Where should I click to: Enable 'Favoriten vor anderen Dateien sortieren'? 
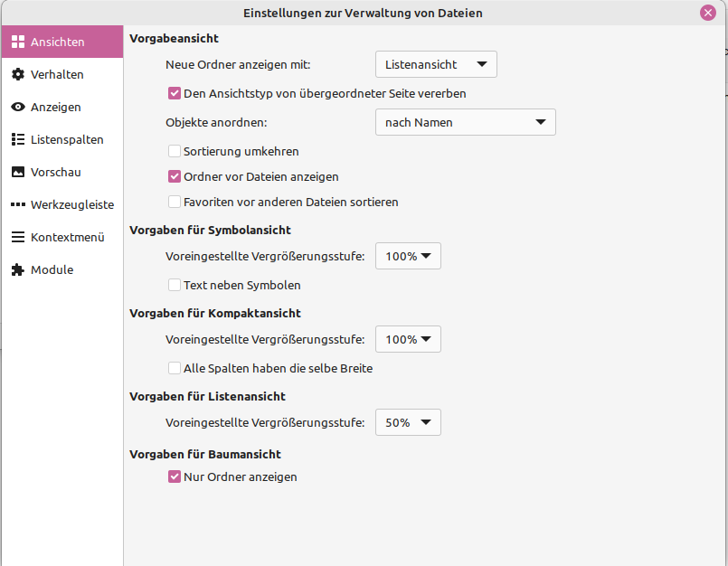pos(174,202)
